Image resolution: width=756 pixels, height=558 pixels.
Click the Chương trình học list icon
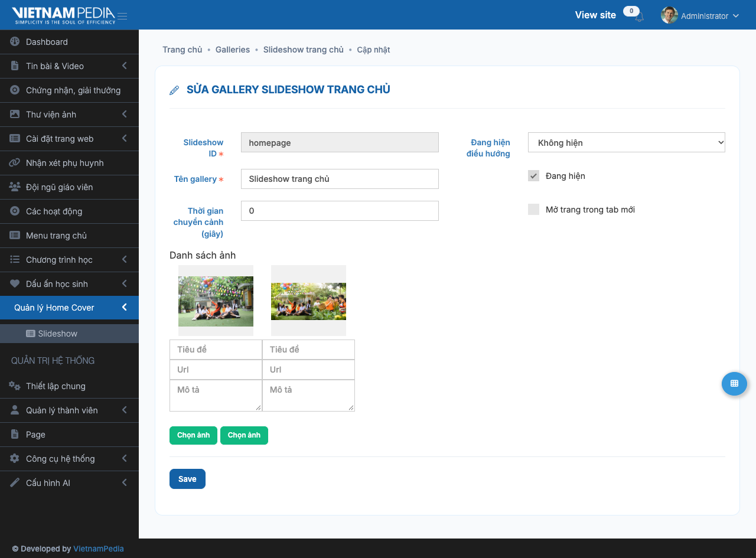[x=15, y=260]
